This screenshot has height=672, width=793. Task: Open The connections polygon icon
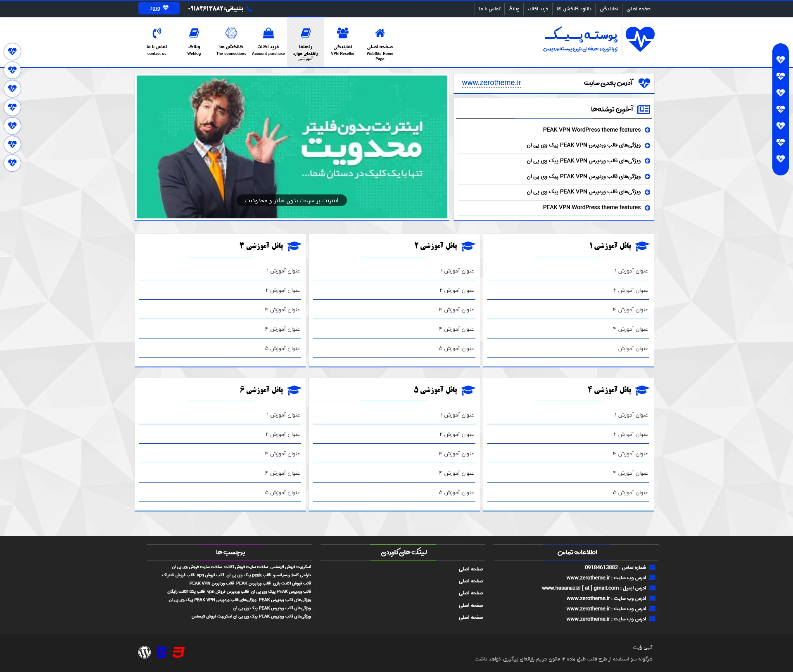pyautogui.click(x=231, y=33)
